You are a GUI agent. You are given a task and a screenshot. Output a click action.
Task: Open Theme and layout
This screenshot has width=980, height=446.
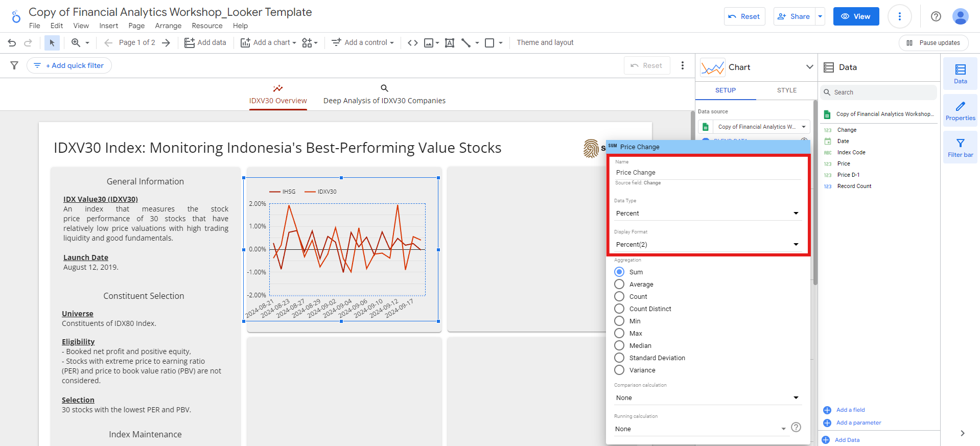[545, 42]
